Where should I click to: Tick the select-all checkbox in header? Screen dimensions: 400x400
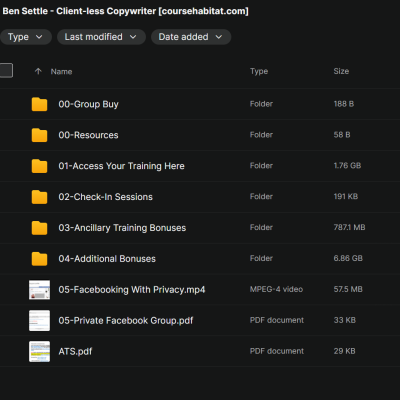pyautogui.click(x=6, y=70)
